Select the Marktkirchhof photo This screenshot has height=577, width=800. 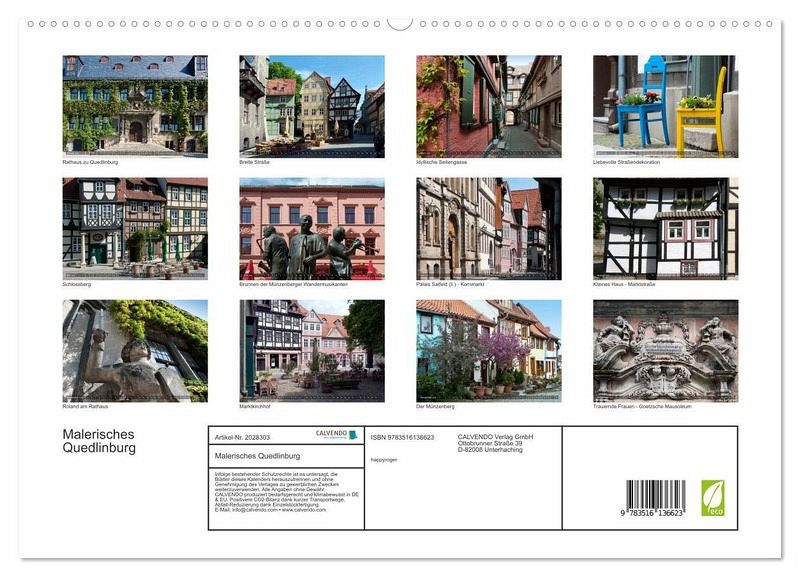pos(311,350)
